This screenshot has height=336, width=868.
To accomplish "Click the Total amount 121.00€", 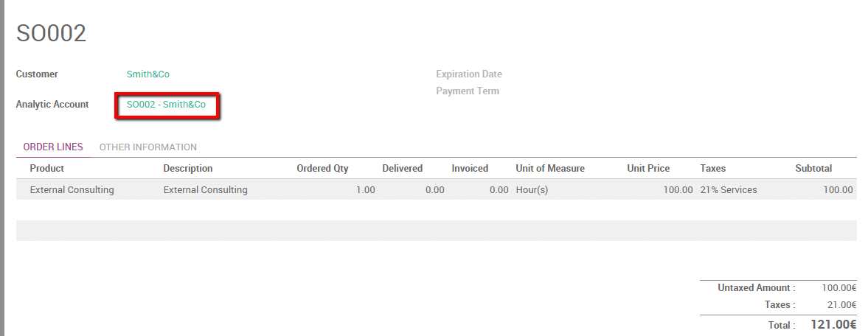I will [833, 324].
